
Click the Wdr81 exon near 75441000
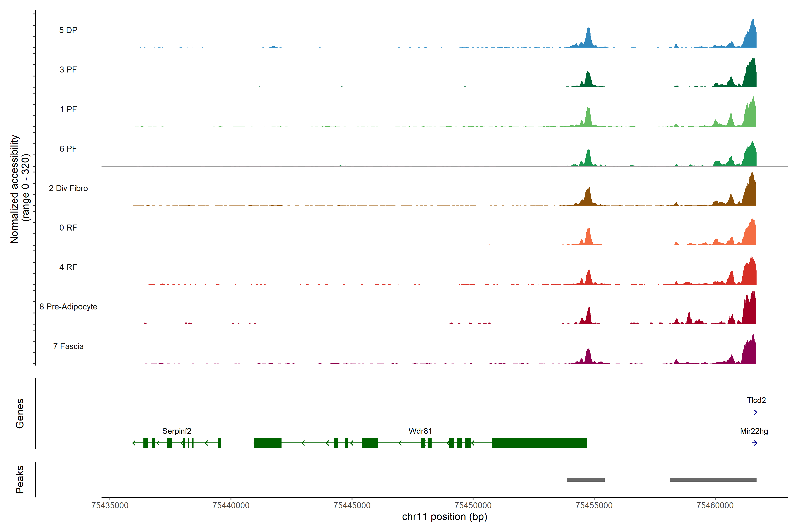267,443
